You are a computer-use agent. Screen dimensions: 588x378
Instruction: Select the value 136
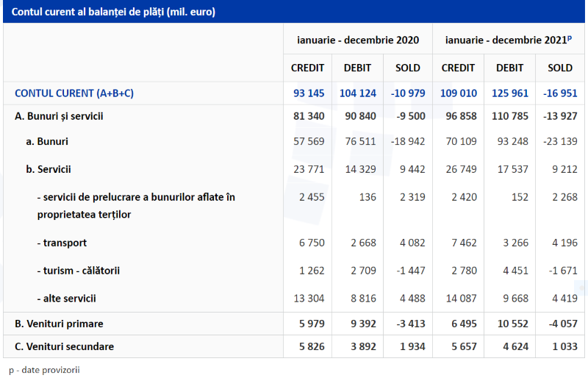[x=367, y=197]
